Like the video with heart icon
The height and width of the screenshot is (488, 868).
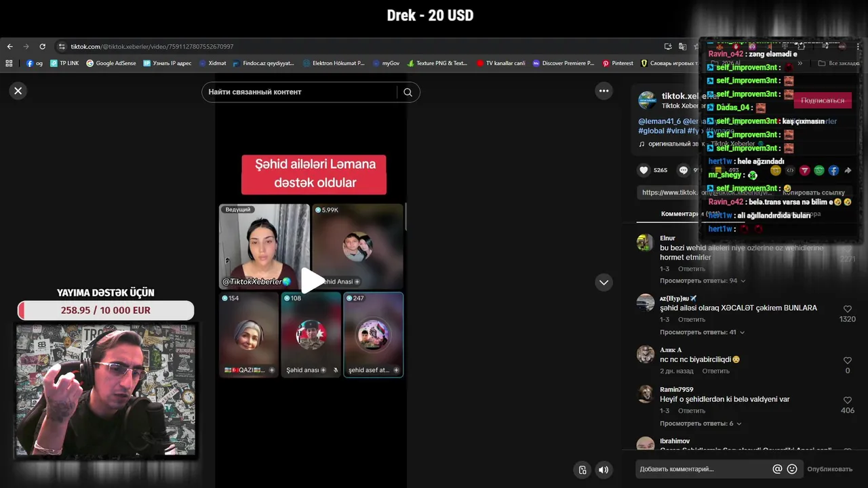coord(644,170)
